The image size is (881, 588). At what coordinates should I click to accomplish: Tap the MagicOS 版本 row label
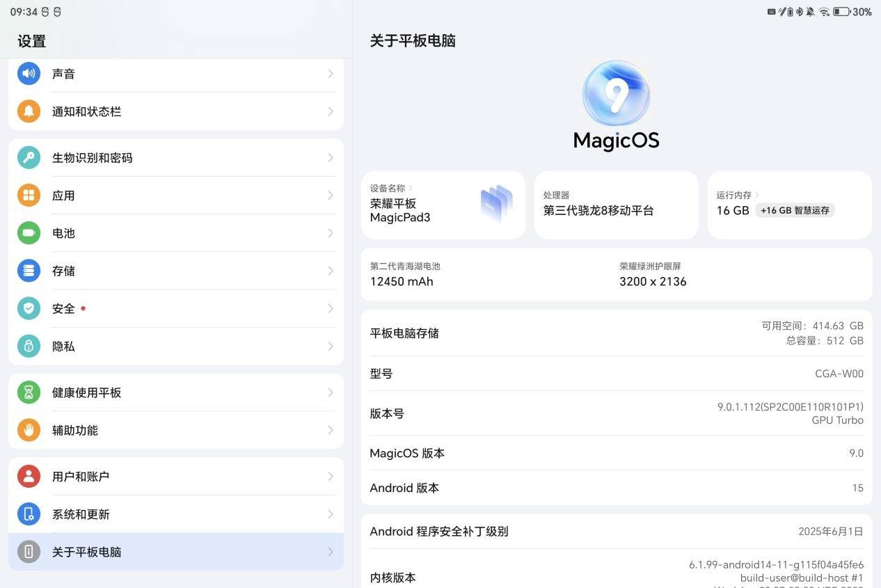click(407, 453)
